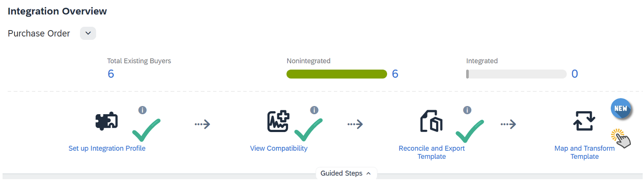Click the pointing hand cursor icon
Viewport: 644px width, 180px height.
click(x=621, y=138)
